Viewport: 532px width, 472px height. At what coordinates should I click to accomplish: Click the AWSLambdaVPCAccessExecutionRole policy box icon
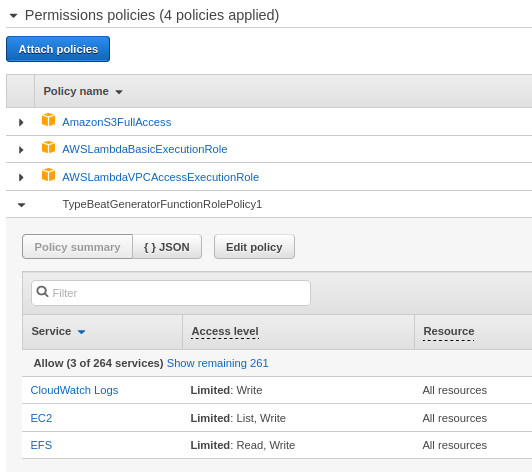pos(49,175)
